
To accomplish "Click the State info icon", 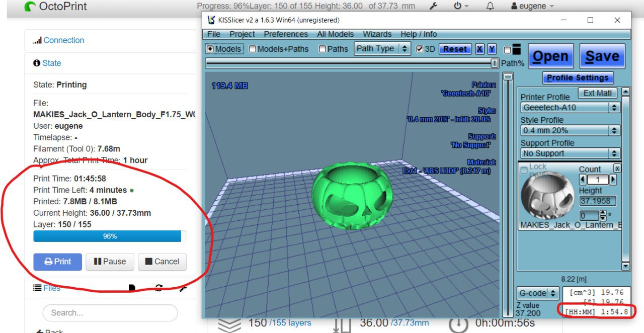I will pos(37,63).
